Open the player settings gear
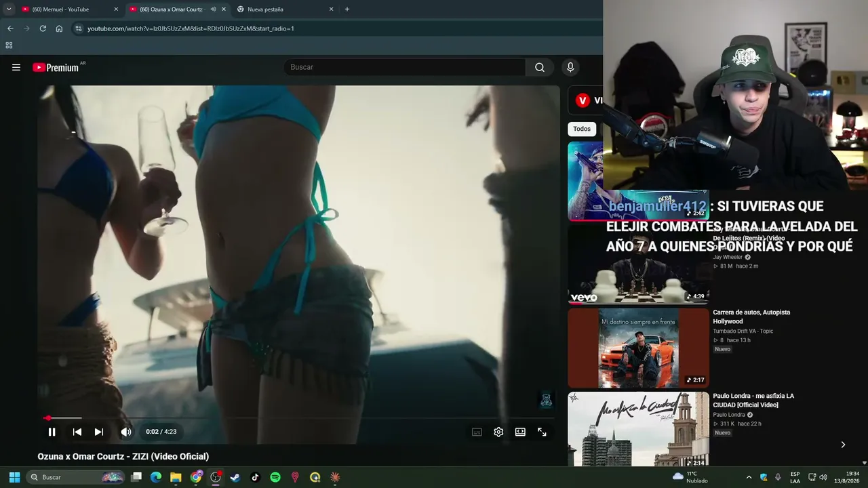 coord(498,432)
